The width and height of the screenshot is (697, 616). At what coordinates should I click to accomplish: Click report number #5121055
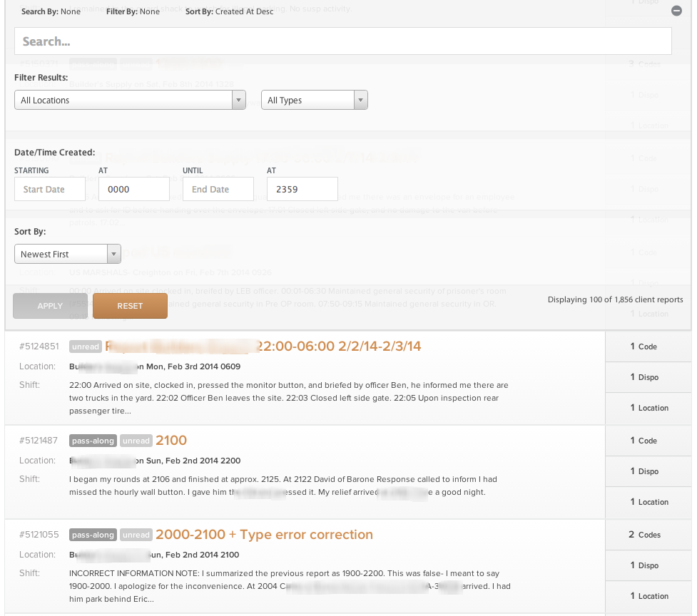tap(39, 535)
